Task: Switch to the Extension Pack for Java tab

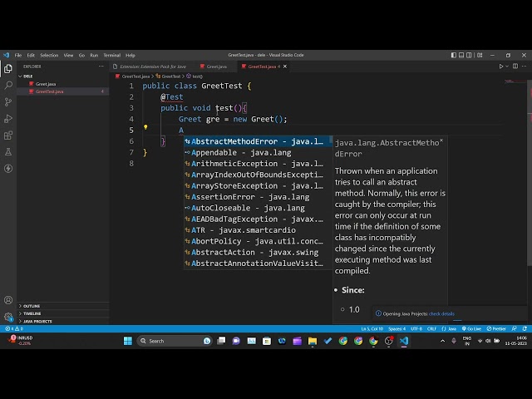Action: click(x=153, y=66)
